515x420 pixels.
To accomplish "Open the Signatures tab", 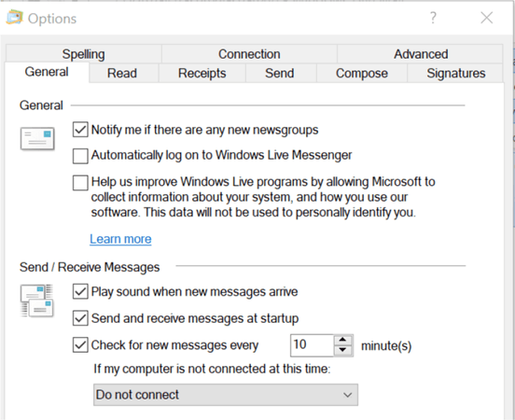I will (x=456, y=73).
